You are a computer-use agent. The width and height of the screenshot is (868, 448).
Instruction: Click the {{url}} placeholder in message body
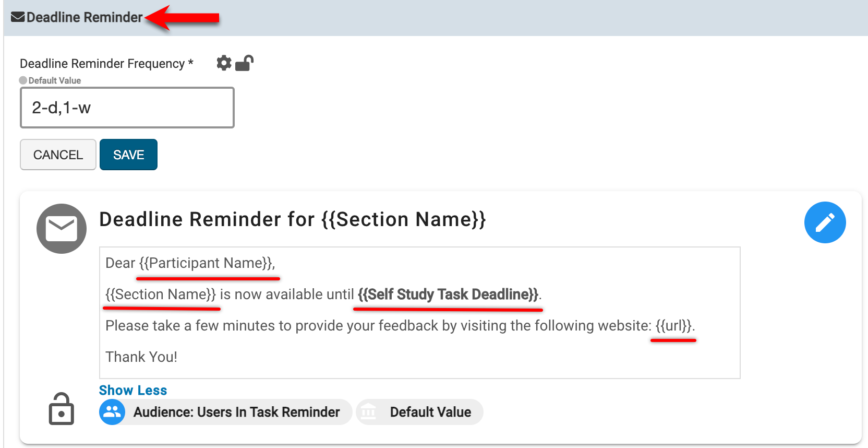(673, 326)
